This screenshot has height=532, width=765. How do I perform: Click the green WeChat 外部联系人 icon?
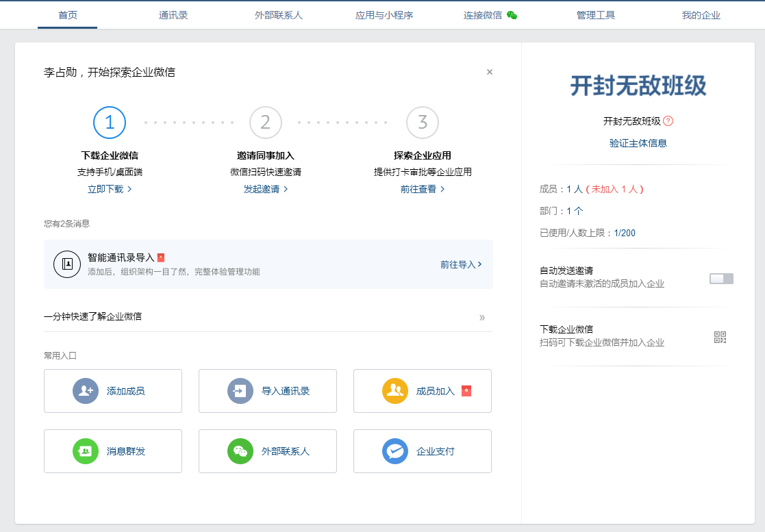click(x=240, y=451)
